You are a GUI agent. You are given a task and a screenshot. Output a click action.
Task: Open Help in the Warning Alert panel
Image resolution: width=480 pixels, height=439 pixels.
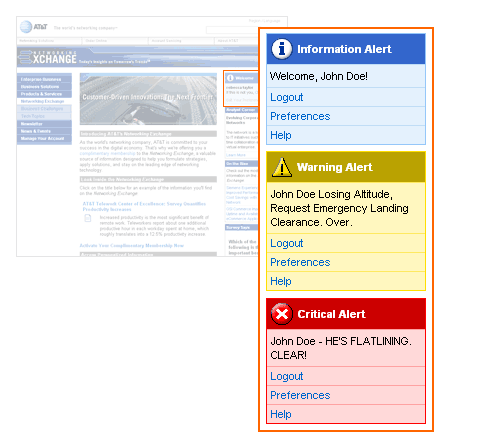click(x=281, y=281)
